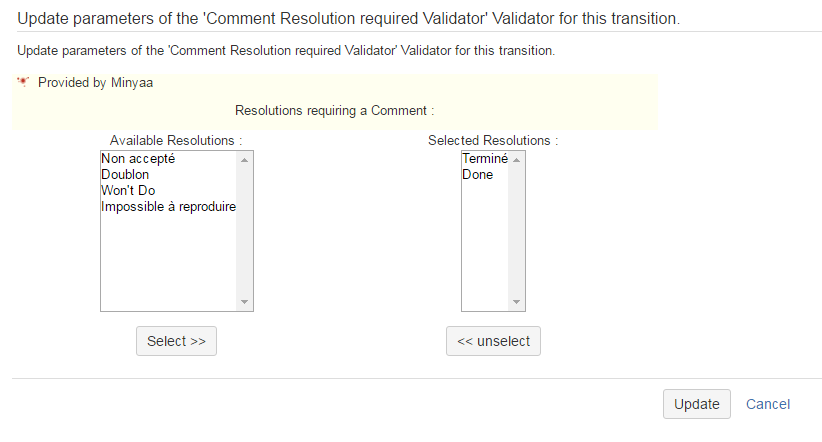Pick 'Done' in Selected Resolutions list
The width and height of the screenshot is (822, 442).
pos(478,175)
